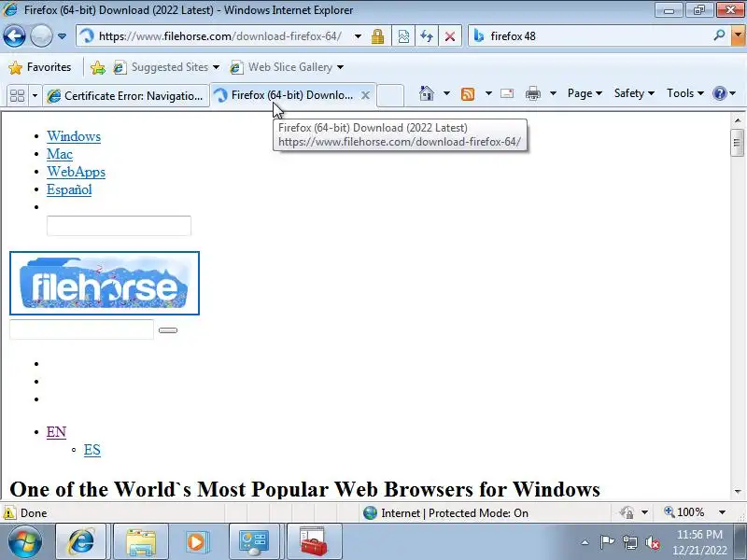Click the search field below the logo
This screenshot has width=747, height=560.
click(81, 329)
